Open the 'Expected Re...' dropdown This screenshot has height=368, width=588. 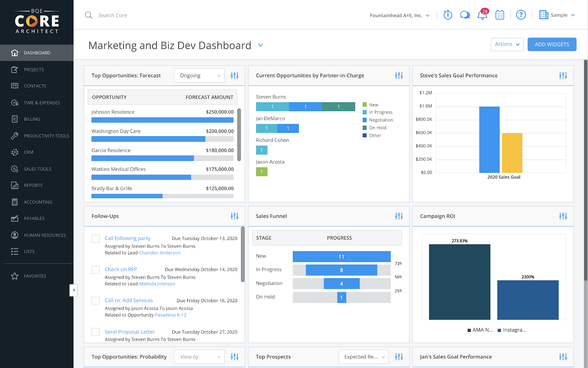pos(363,357)
